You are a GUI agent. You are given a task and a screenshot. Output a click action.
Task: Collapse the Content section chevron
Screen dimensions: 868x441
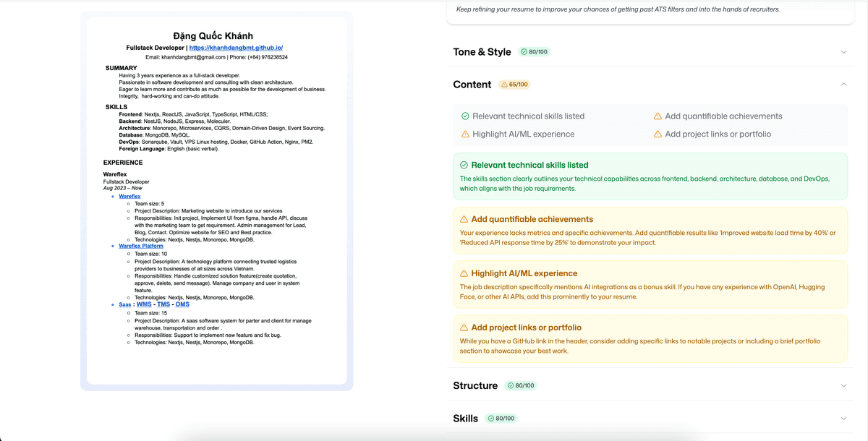[x=843, y=85]
